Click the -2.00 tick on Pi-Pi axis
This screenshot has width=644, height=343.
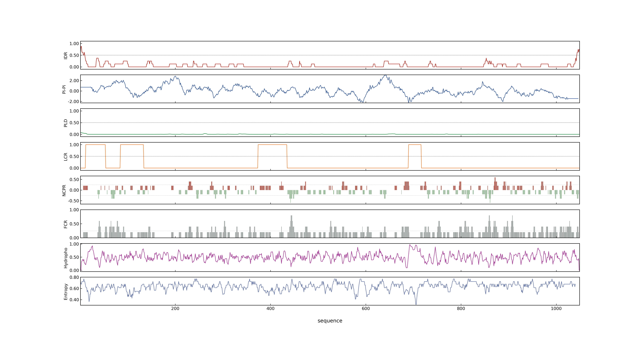click(x=73, y=102)
